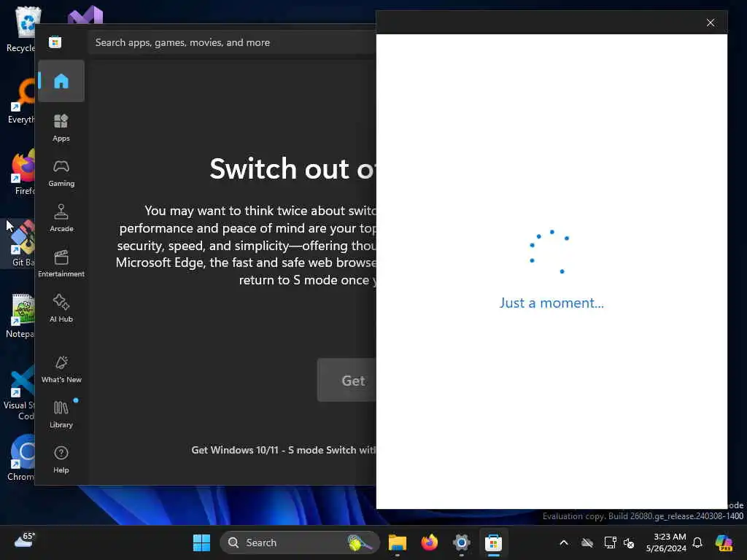The height and width of the screenshot is (560, 747).
Task: Select Microsoft Store icon in taskbar
Action: click(x=493, y=542)
